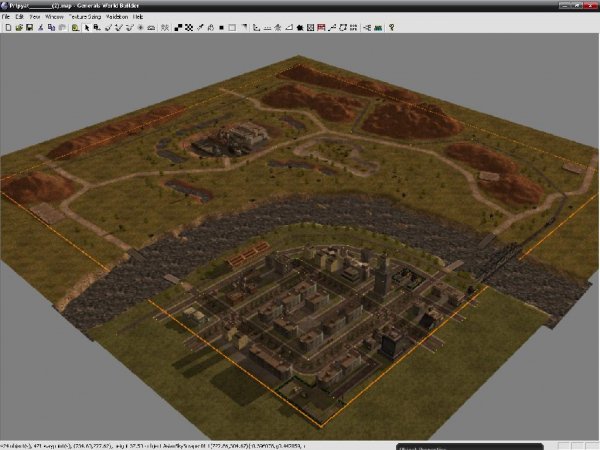Click the Cut scissors icon
This screenshot has width=600, height=450.
click(38, 28)
